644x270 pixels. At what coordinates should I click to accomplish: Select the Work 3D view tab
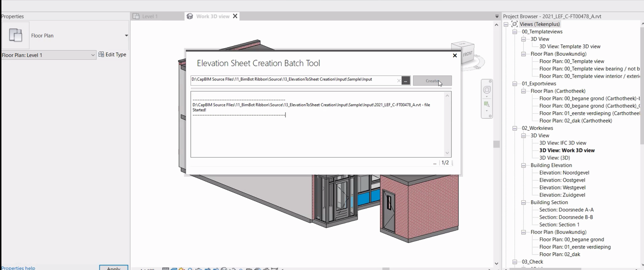click(212, 16)
